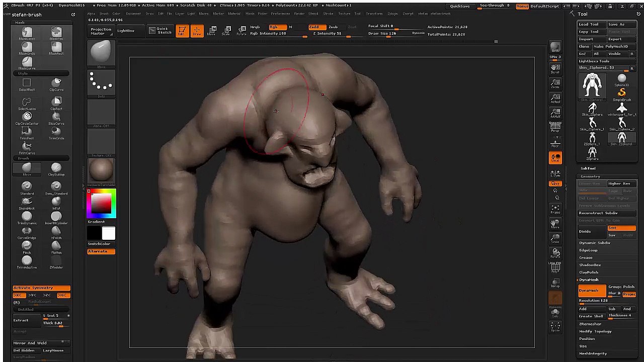The height and width of the screenshot is (362, 644).
Task: Toggle Edit mode button
Action: [x=182, y=31]
